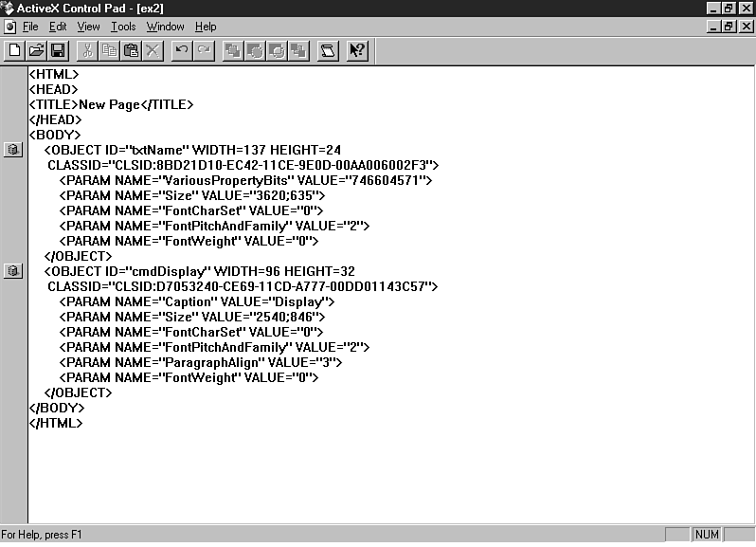756x547 pixels.
Task: Click the <HTML> opening tag line
Action: [x=53, y=74]
